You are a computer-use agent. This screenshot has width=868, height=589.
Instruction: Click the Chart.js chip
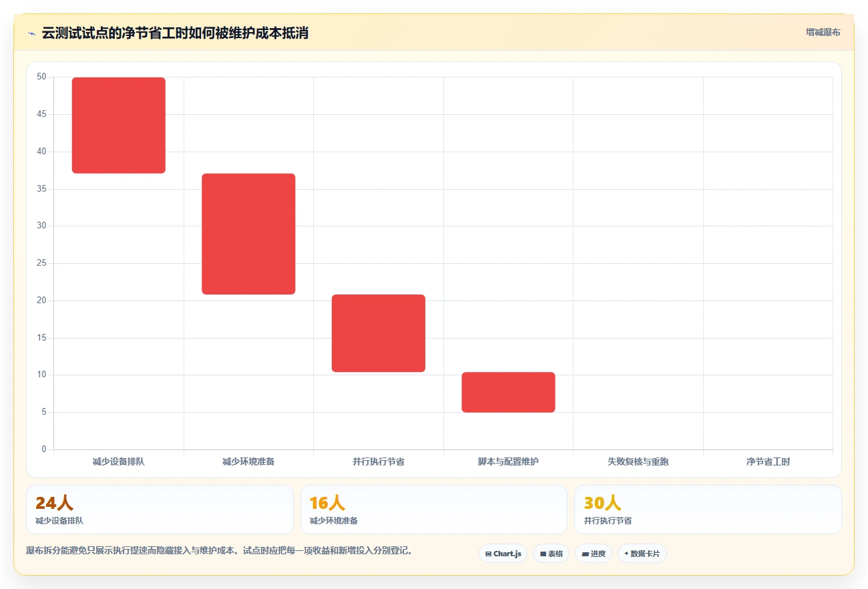click(503, 554)
